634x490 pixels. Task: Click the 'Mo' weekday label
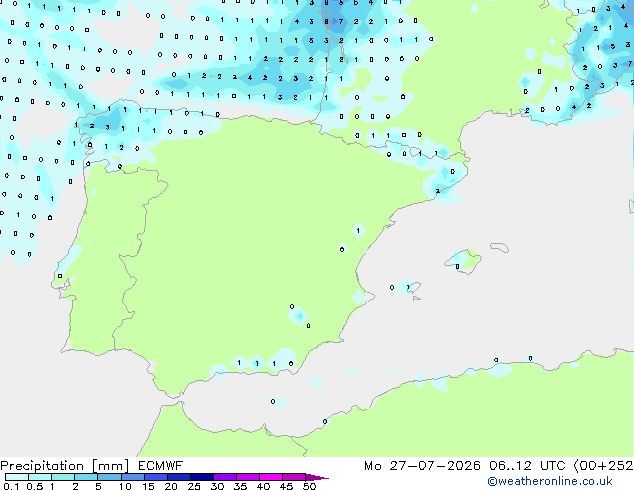372,466
